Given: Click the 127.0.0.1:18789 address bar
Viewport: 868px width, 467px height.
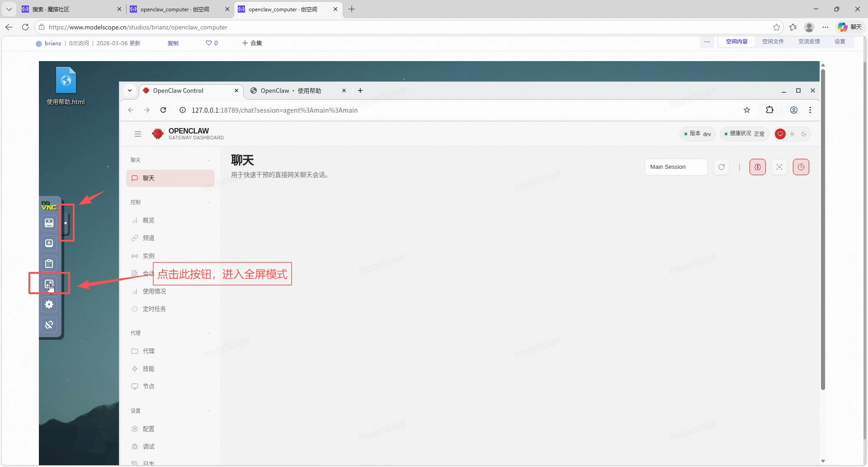Looking at the screenshot, I should point(466,110).
